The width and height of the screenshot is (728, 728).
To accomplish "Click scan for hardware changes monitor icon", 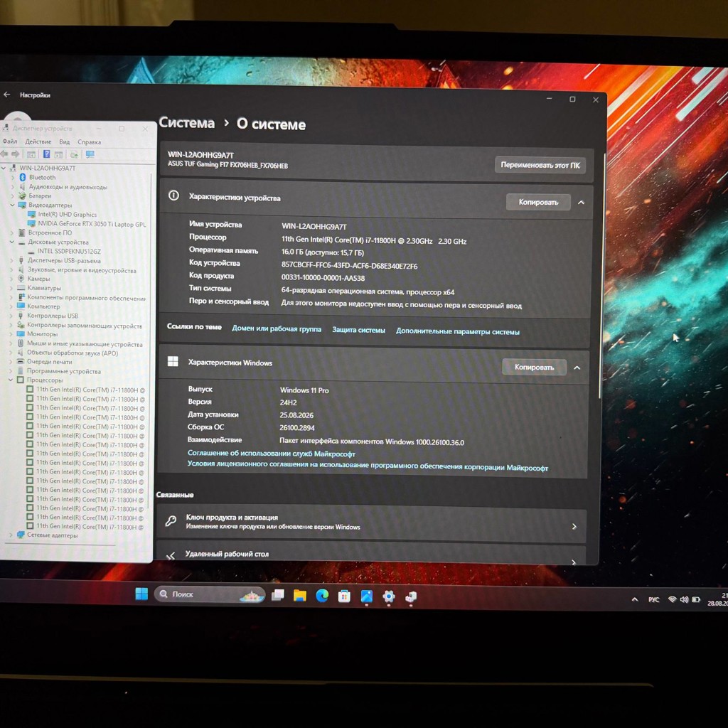I will click(x=90, y=154).
